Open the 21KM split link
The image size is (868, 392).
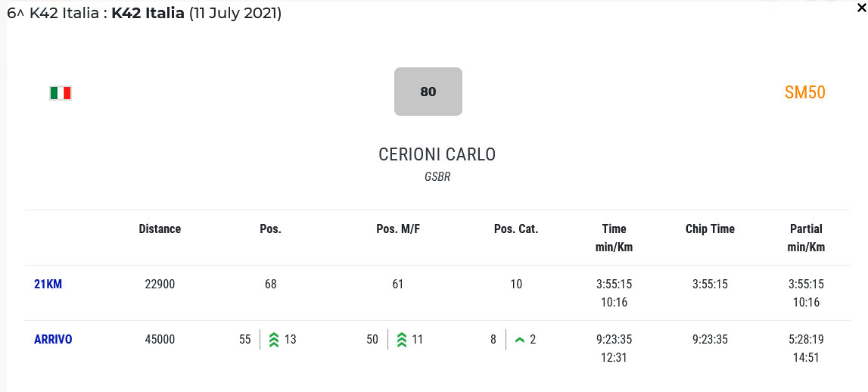point(48,285)
